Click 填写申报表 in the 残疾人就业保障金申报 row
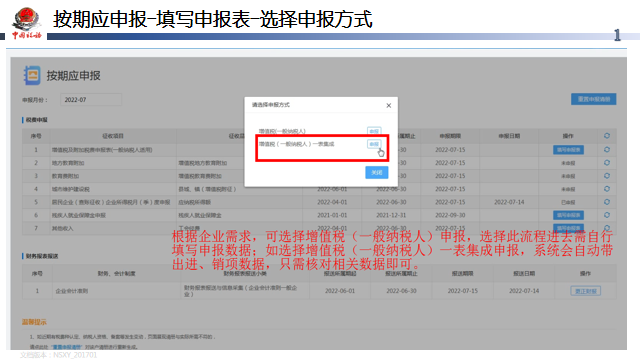The width and height of the screenshot is (640, 360). tap(568, 215)
